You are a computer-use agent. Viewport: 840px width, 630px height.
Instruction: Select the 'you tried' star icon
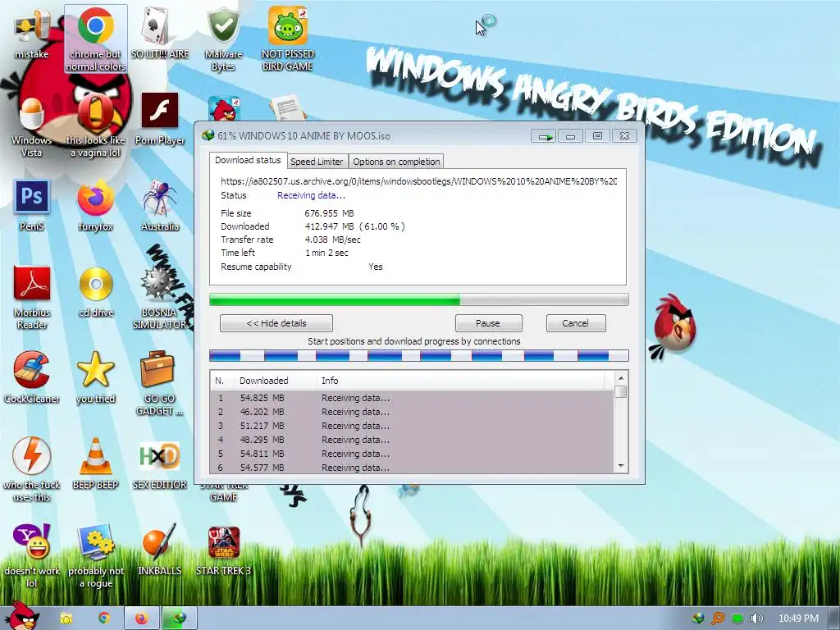point(95,377)
